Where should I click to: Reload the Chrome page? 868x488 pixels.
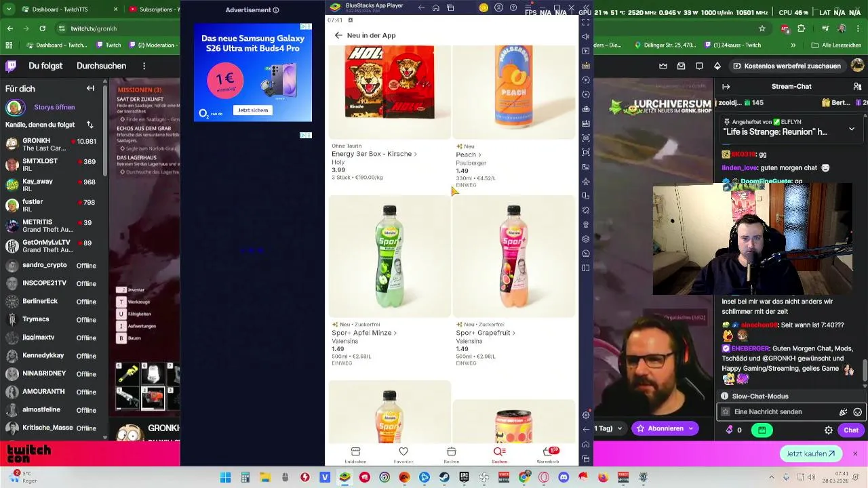pos(42,28)
